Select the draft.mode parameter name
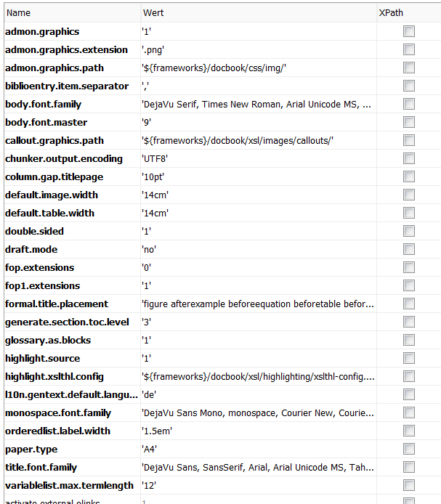441x504 pixels. 31,250
